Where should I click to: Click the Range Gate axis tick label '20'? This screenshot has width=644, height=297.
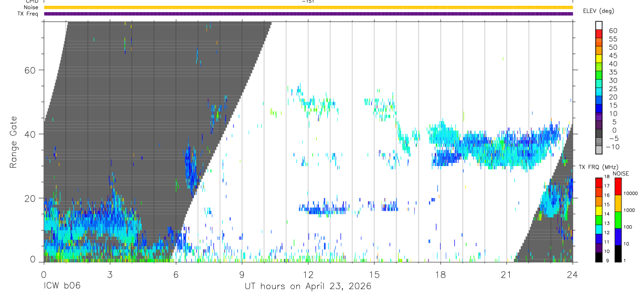click(31, 199)
